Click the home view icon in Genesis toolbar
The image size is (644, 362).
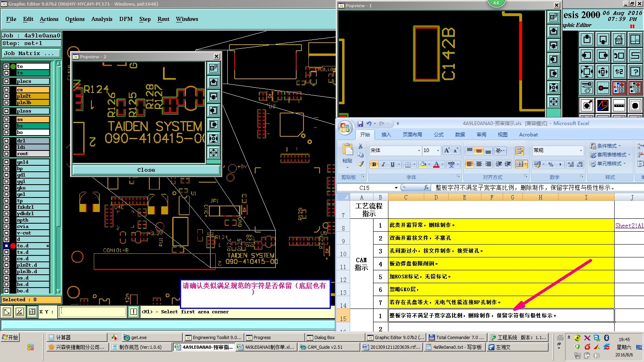[x=619, y=39]
